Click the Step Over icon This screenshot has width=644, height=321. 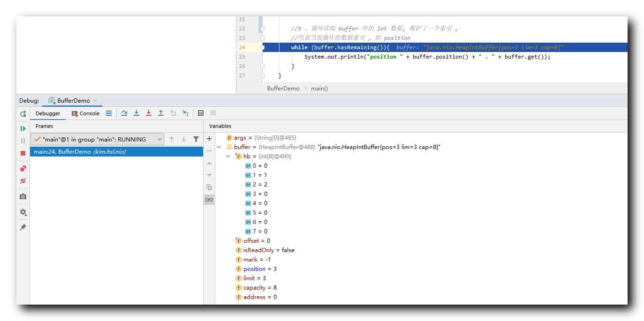pyautogui.click(x=124, y=113)
